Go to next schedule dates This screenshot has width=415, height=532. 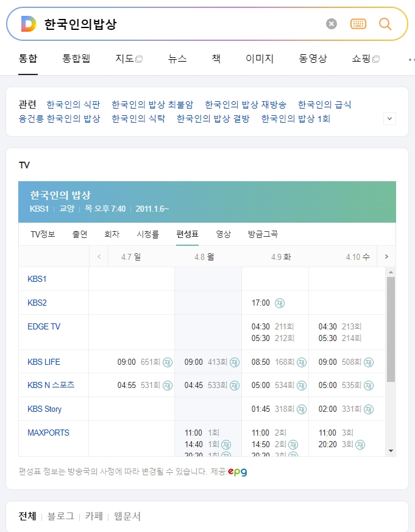(x=386, y=256)
